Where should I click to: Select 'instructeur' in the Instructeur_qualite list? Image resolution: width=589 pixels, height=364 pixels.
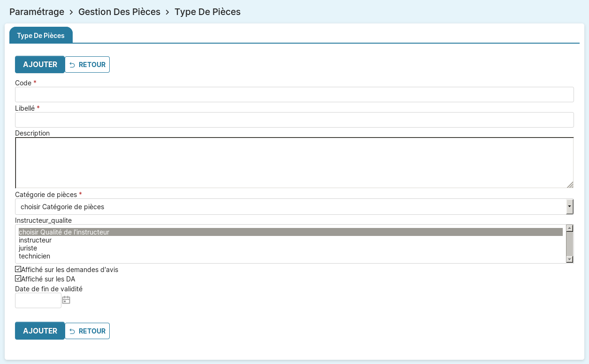(x=35, y=240)
